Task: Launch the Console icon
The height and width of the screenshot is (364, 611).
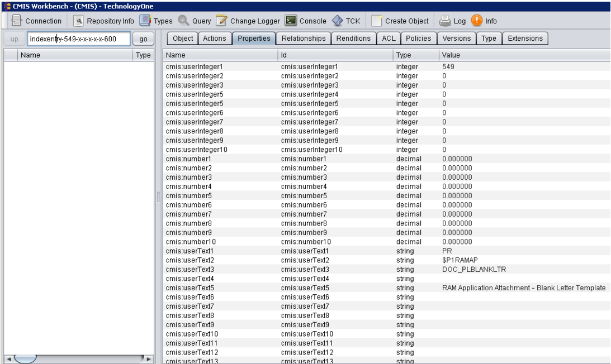Action: click(291, 21)
